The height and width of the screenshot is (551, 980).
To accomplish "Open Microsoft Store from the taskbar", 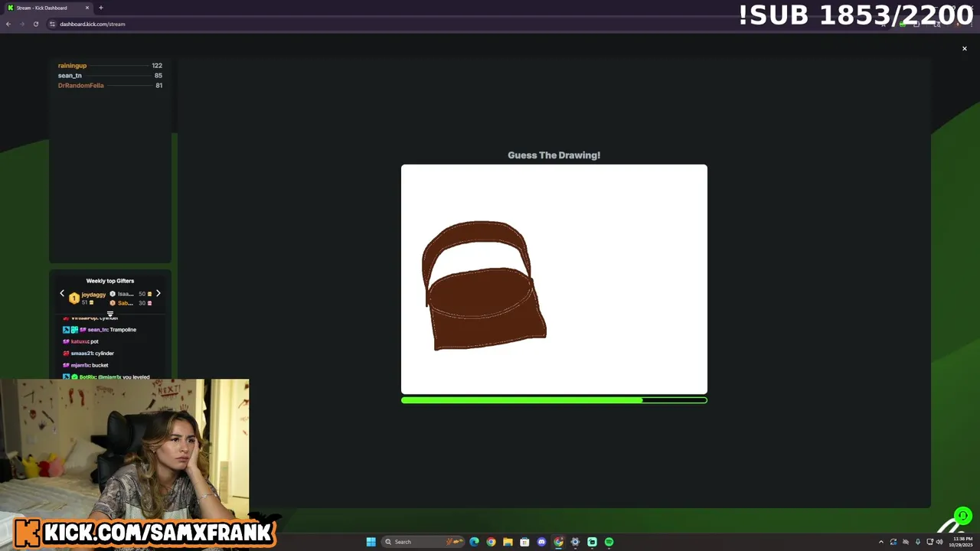I will pos(524,542).
